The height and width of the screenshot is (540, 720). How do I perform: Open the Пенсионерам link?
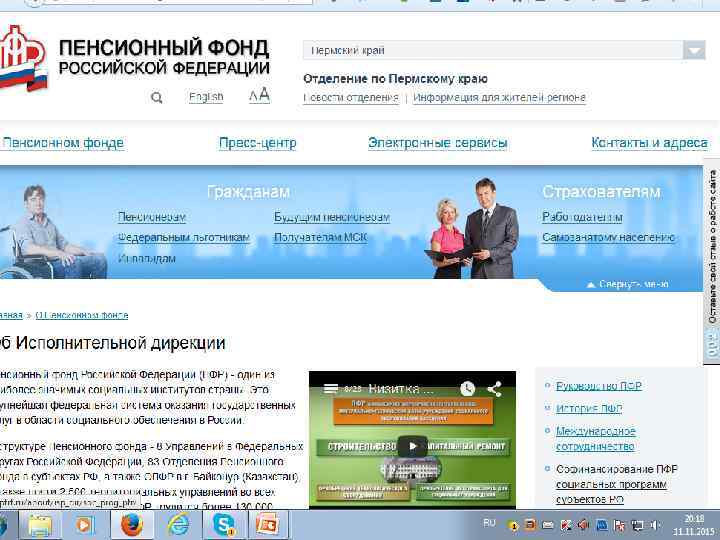(x=152, y=217)
